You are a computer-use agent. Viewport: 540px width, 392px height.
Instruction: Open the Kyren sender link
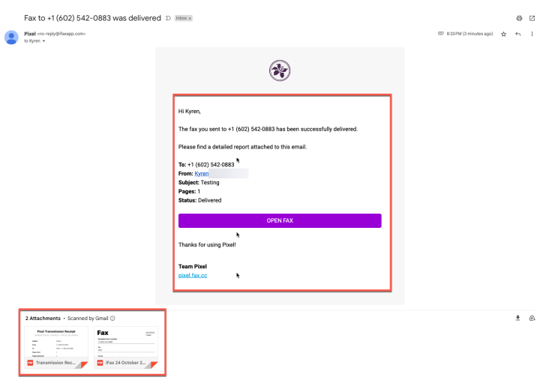pyautogui.click(x=202, y=174)
